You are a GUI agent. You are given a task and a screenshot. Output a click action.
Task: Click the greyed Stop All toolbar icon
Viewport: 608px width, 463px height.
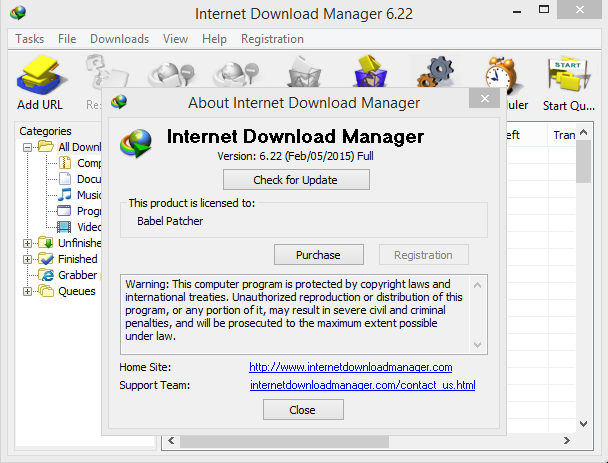click(237, 74)
